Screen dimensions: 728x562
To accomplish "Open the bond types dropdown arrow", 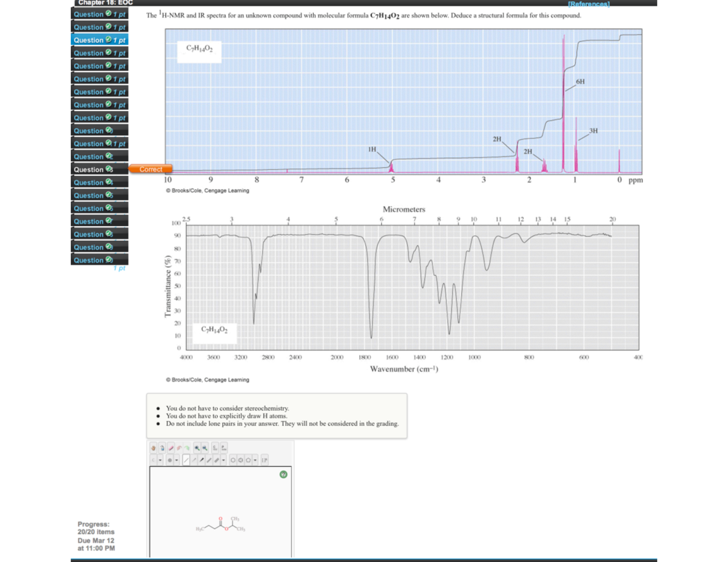I will coord(224,460).
